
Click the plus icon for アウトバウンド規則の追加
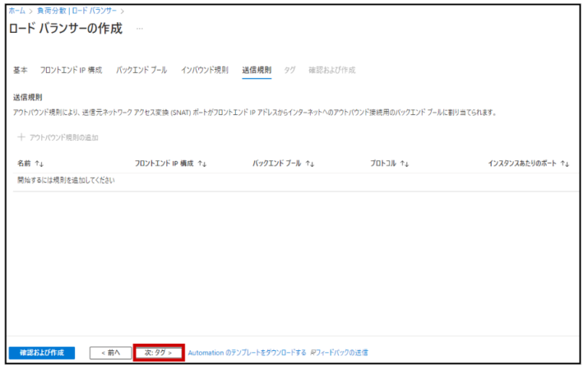click(21, 138)
